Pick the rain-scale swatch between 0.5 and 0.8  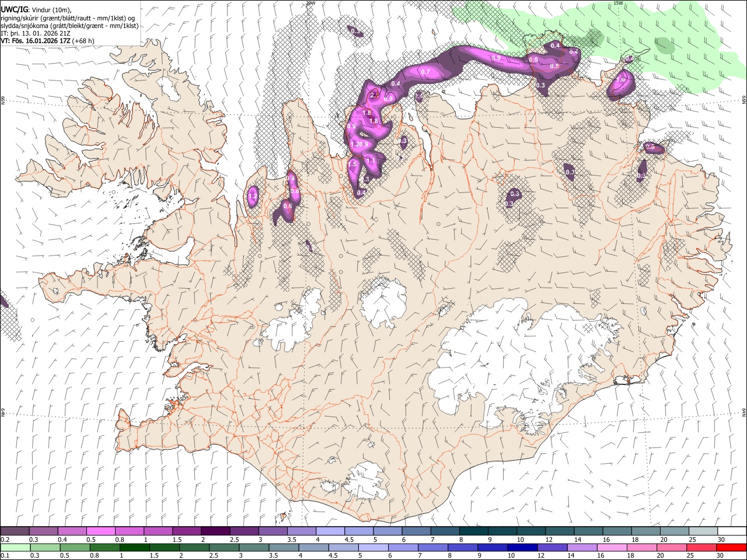[75, 547]
